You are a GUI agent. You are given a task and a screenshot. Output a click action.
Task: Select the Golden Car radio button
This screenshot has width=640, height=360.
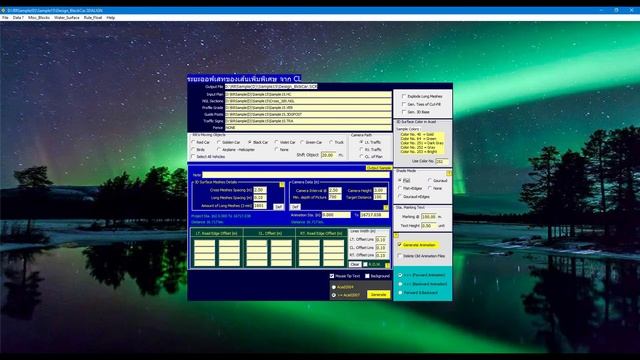click(x=219, y=142)
